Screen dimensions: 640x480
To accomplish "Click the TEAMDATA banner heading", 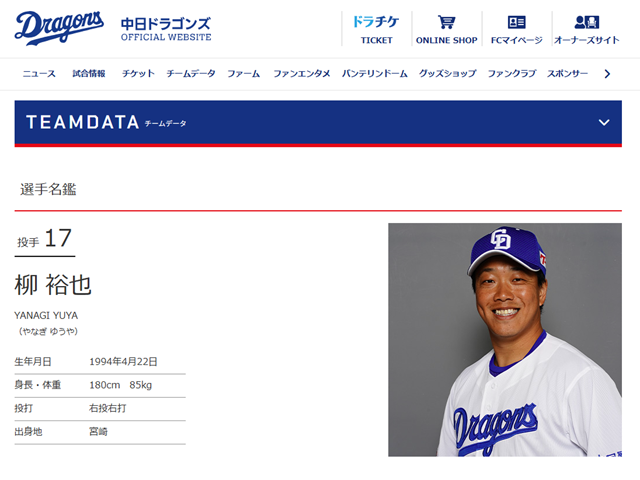I will click(106, 122).
